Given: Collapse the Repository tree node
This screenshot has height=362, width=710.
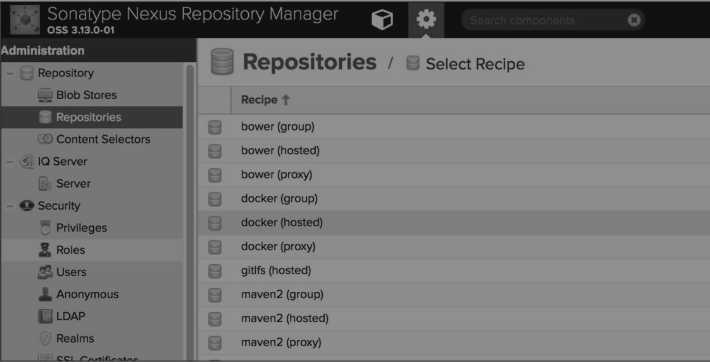Looking at the screenshot, I should (x=10, y=73).
